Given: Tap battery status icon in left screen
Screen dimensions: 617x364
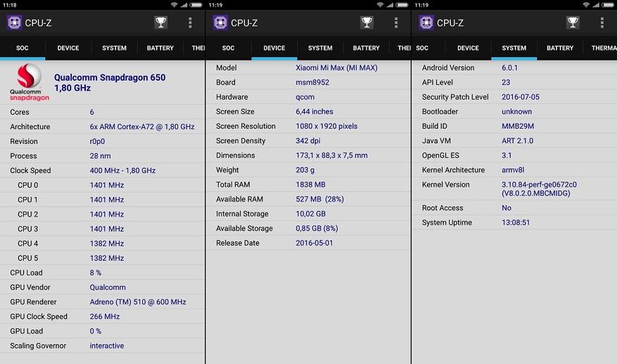Looking at the screenshot, I should pos(196,5).
